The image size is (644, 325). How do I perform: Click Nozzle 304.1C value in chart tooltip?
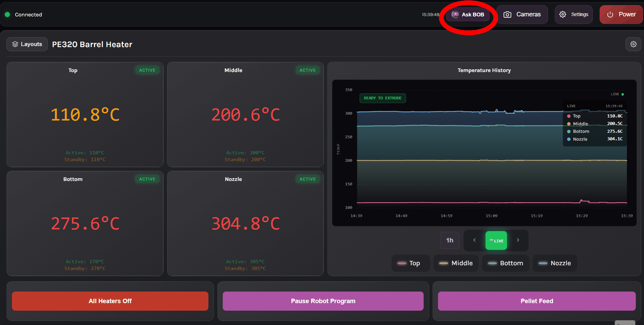615,139
